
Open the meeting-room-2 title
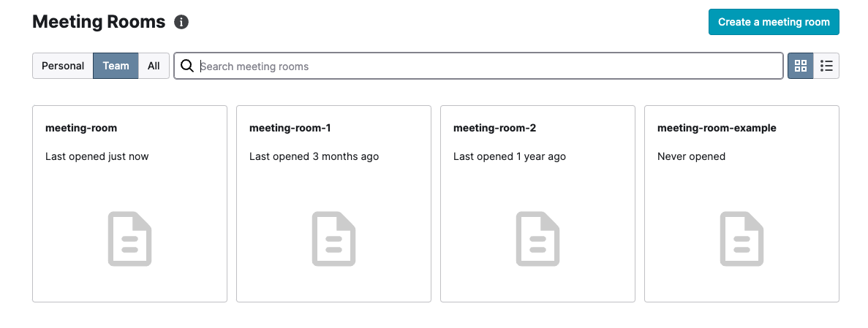point(495,128)
